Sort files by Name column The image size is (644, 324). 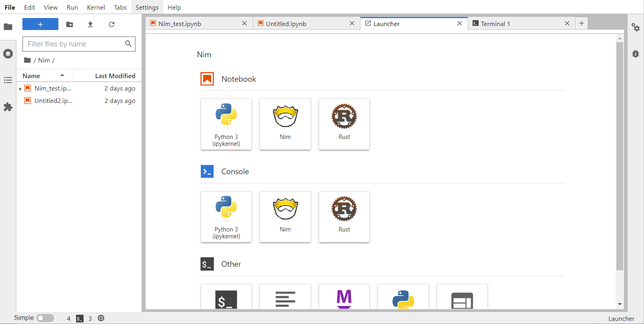[45, 76]
